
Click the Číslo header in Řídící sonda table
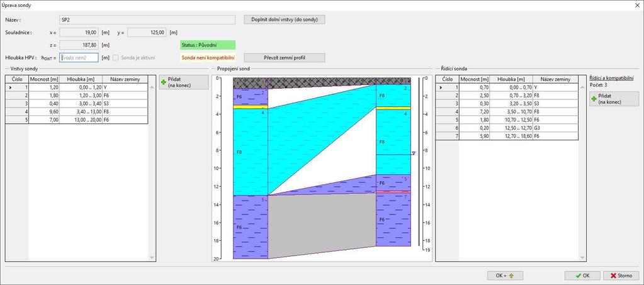[x=447, y=79]
